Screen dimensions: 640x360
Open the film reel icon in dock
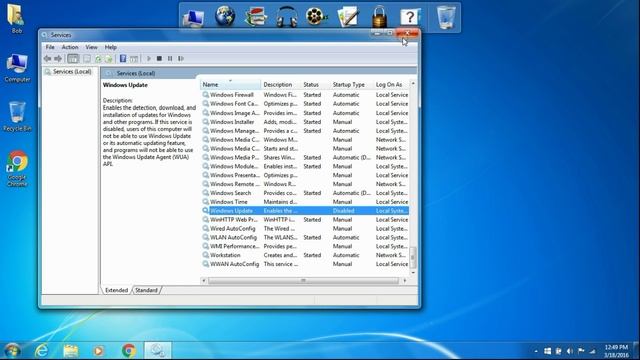point(317,17)
